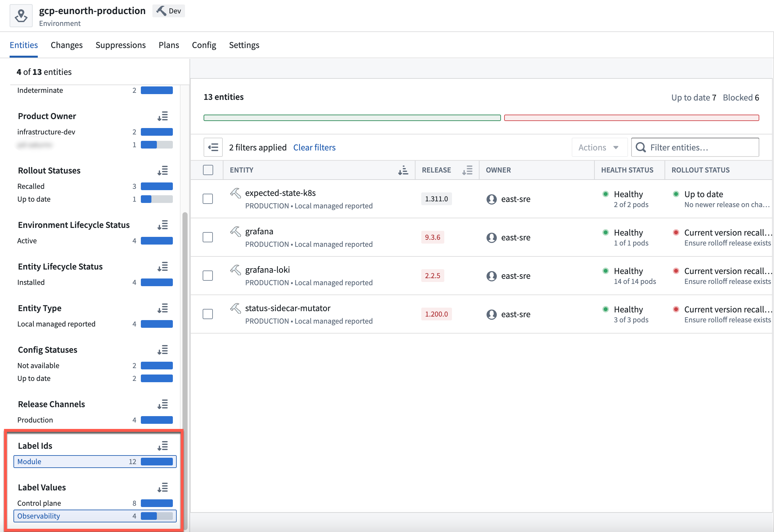Viewport: 774px width, 532px height.
Task: Check the expected-state-k8s row checkbox
Action: (208, 199)
